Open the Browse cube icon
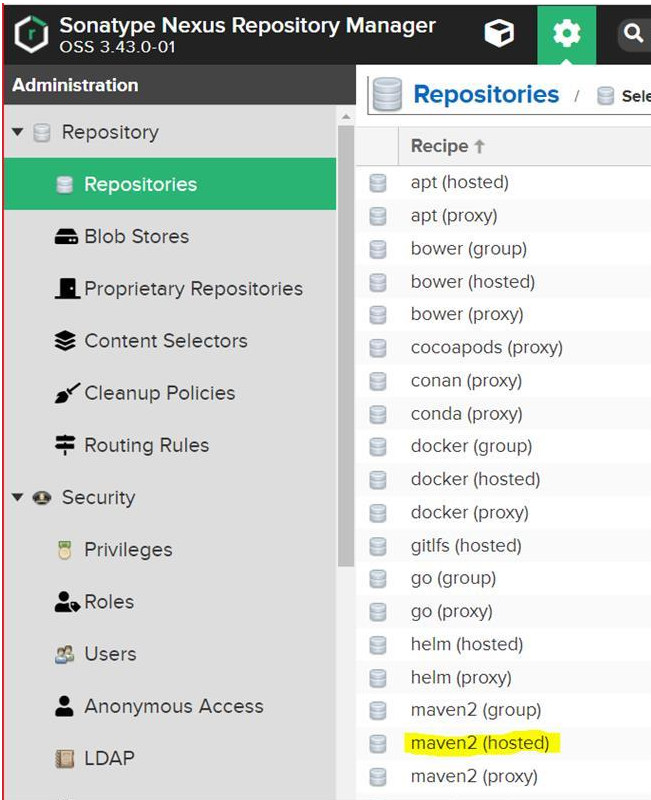Viewport: 651px width, 800px height. [499, 33]
